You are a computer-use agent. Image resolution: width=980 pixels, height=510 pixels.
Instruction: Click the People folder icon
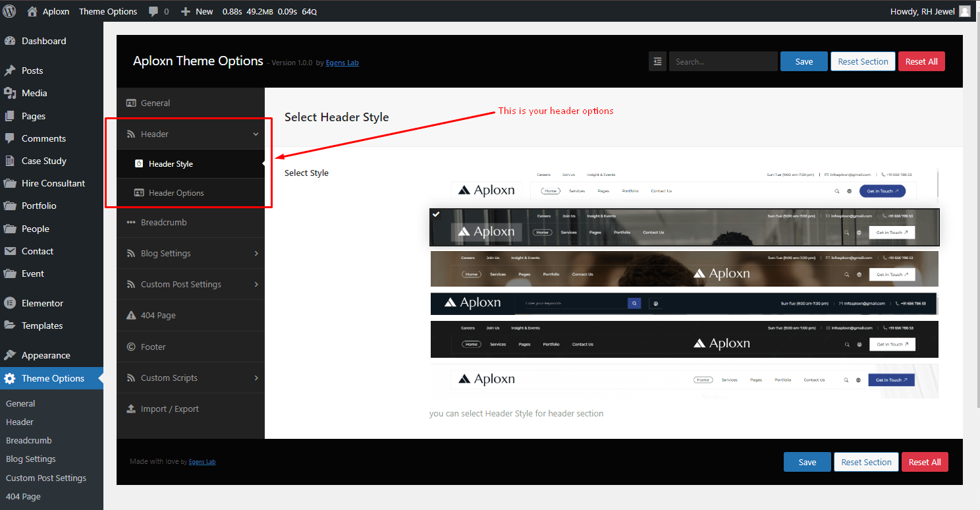point(10,229)
